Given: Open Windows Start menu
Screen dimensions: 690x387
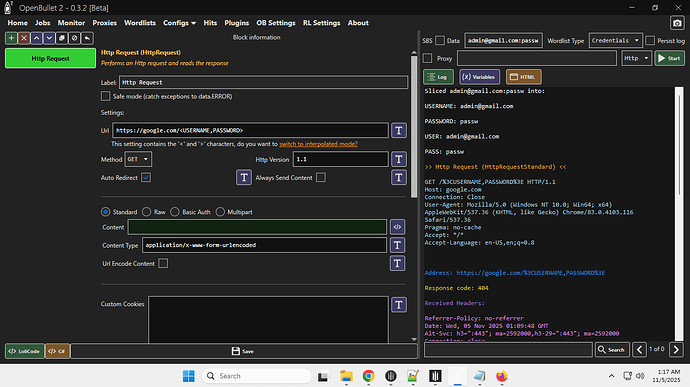Looking at the screenshot, I should pos(189,376).
